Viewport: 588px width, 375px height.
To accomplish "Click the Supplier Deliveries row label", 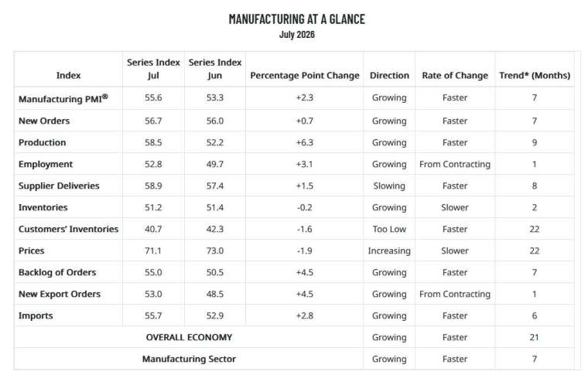I will pos(59,186).
